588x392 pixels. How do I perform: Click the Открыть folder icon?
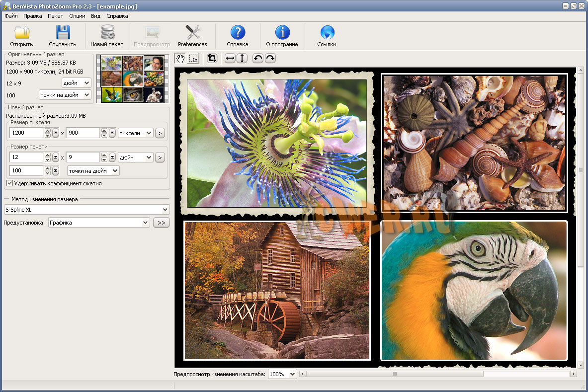click(21, 33)
